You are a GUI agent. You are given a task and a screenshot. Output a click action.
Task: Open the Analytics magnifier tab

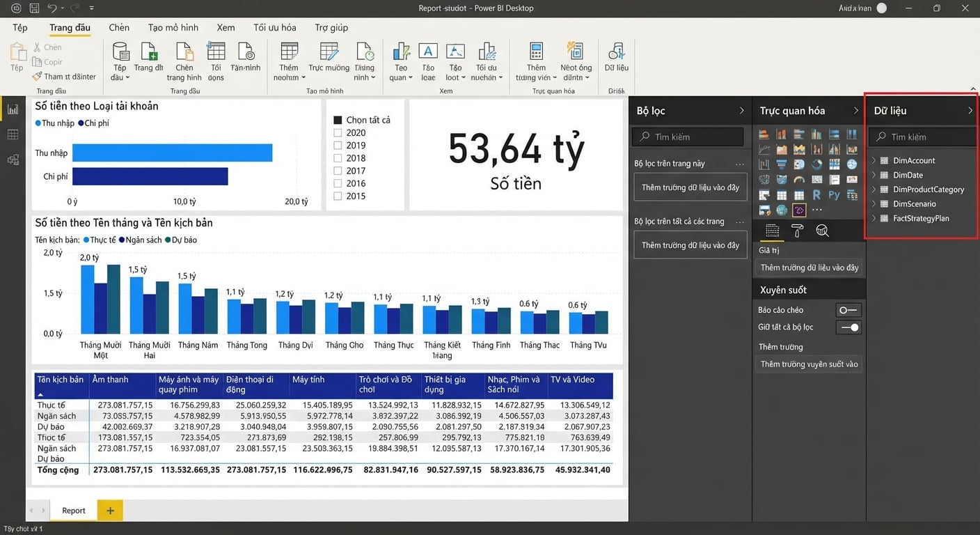[822, 231]
